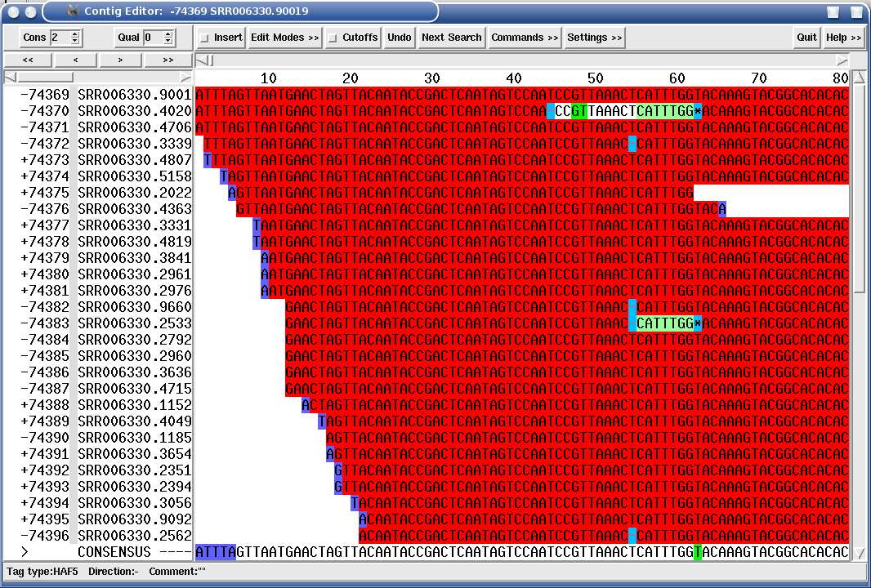Click left arrow of names panel scrollbar

click(10, 78)
